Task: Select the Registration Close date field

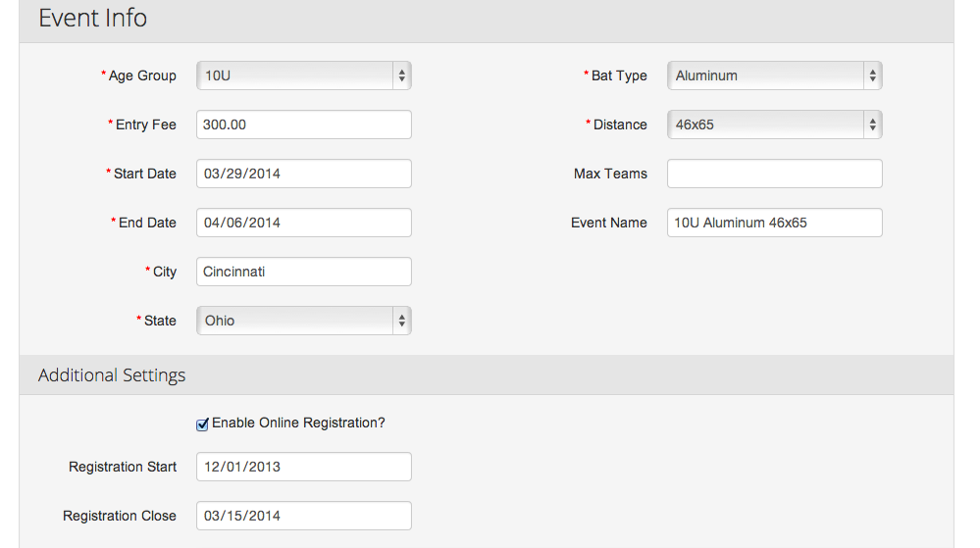Action: pyautogui.click(x=304, y=516)
